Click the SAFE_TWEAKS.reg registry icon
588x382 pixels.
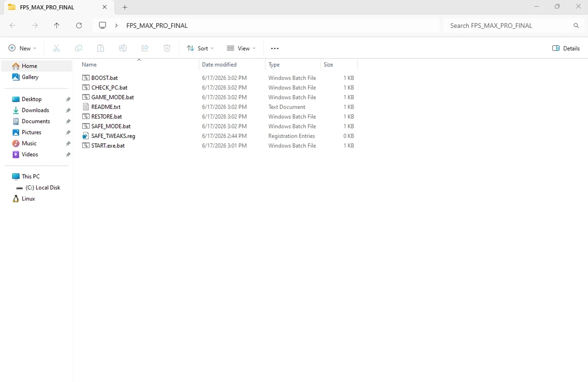(86, 136)
